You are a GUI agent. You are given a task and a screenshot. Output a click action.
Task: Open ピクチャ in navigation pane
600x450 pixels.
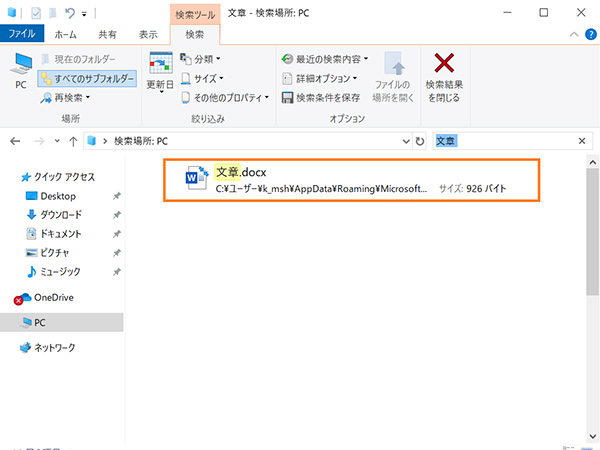click(48, 253)
